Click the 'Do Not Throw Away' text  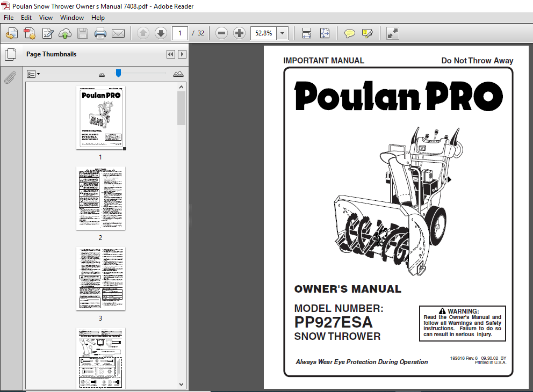coord(477,61)
